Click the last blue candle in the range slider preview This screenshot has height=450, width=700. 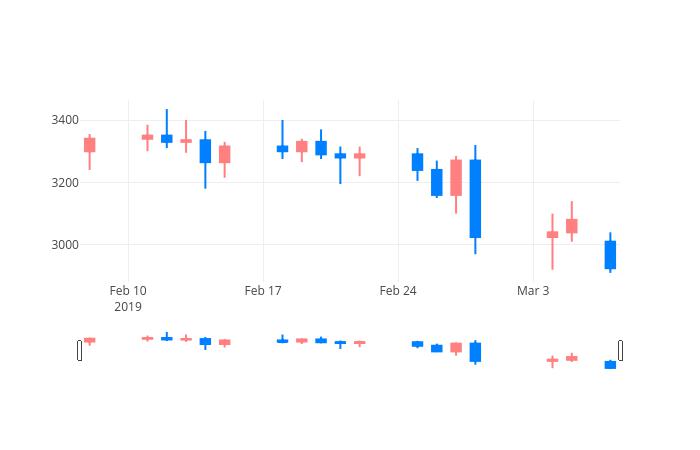610,365
